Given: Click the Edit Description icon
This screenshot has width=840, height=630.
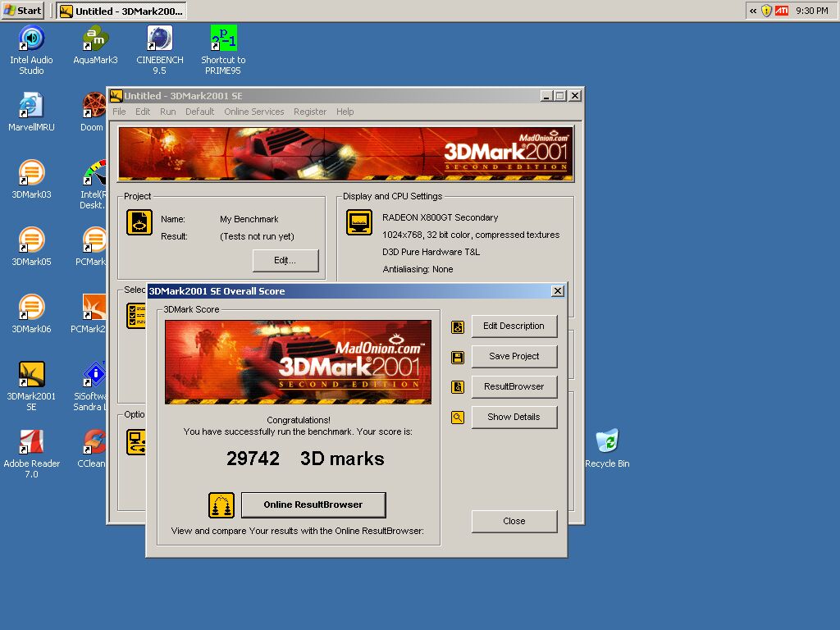Looking at the screenshot, I should [x=458, y=326].
